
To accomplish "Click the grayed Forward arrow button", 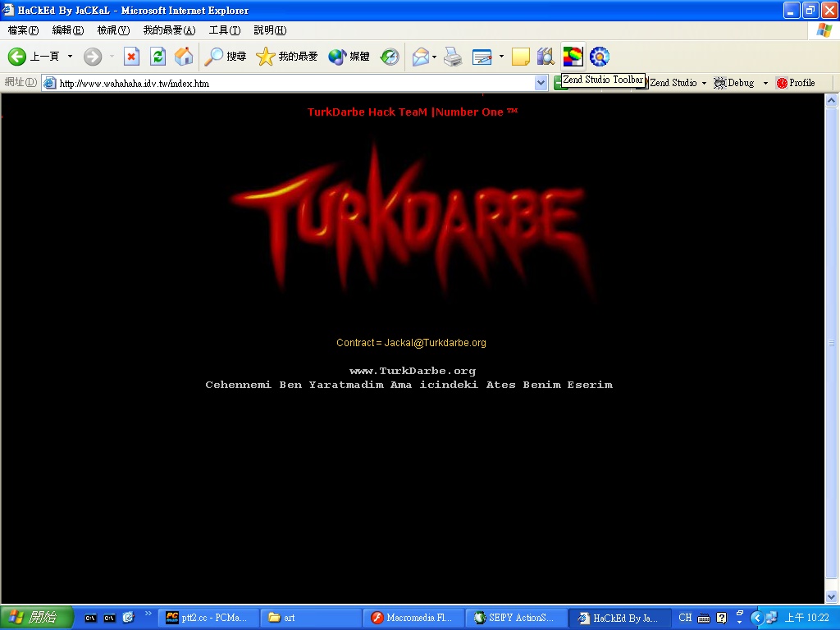I will (x=92, y=57).
